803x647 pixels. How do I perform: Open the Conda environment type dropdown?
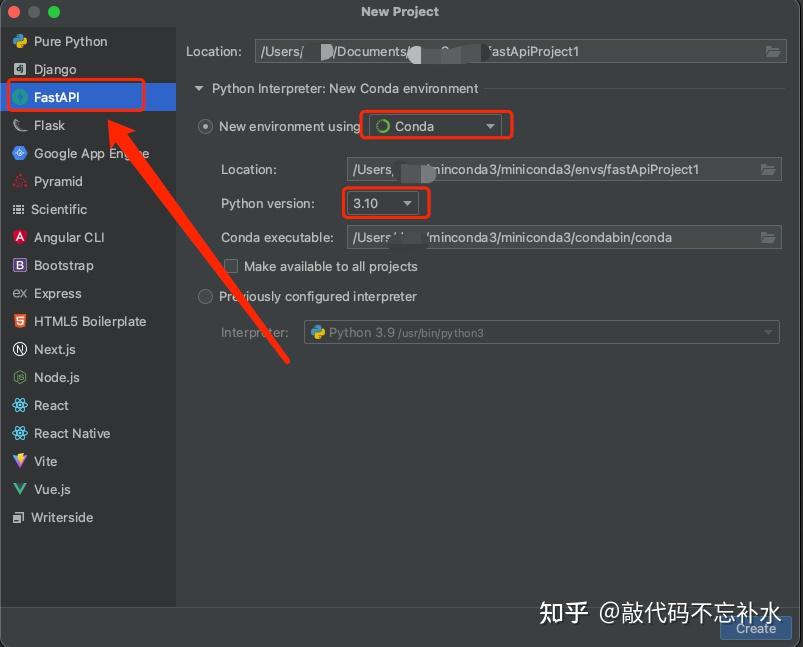(435, 126)
